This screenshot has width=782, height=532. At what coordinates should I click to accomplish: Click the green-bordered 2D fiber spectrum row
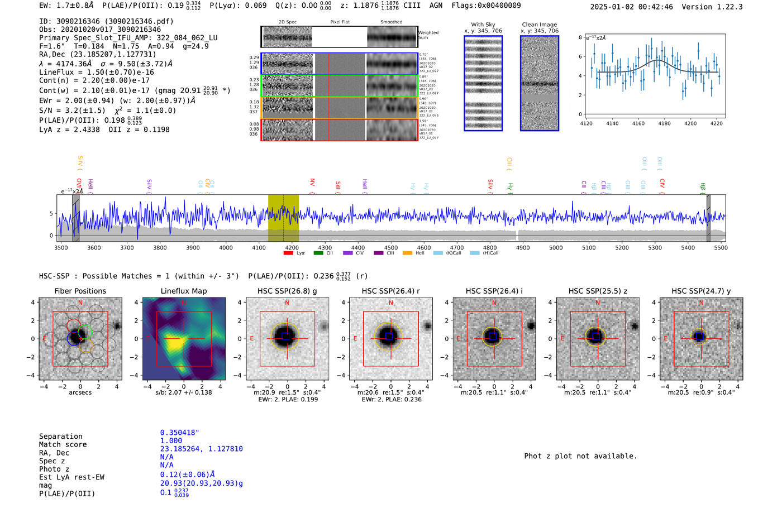340,86
